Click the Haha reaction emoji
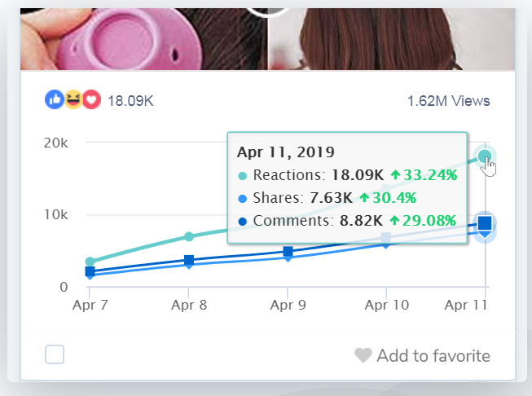The width and height of the screenshot is (532, 396). point(73,99)
